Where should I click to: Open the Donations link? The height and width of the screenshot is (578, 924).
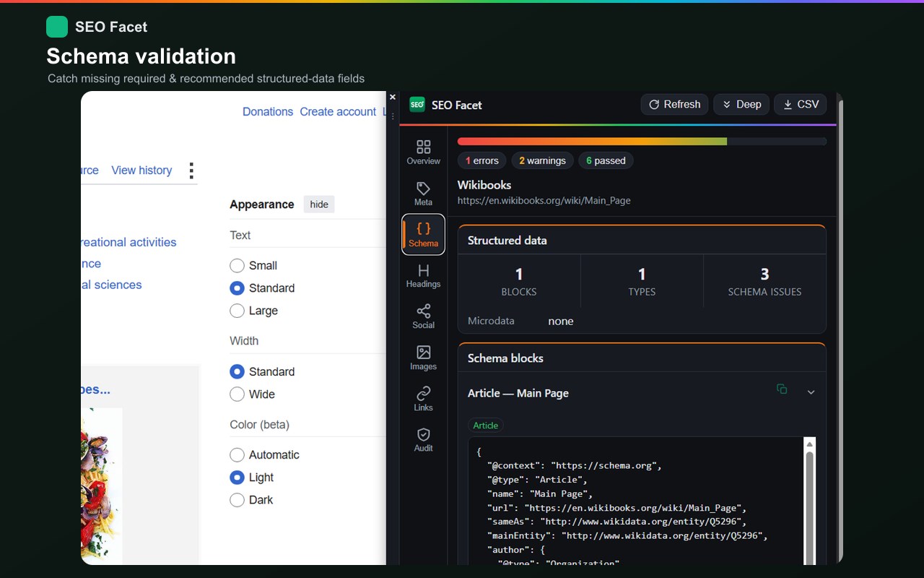pos(268,112)
